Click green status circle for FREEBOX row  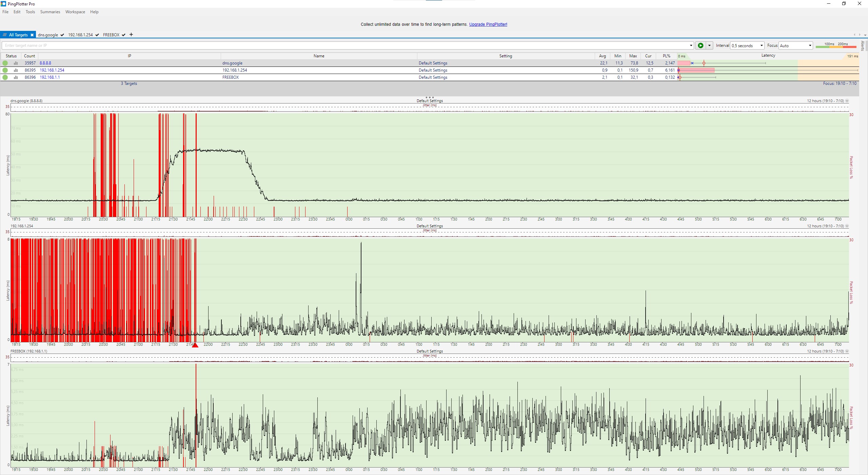[5, 77]
